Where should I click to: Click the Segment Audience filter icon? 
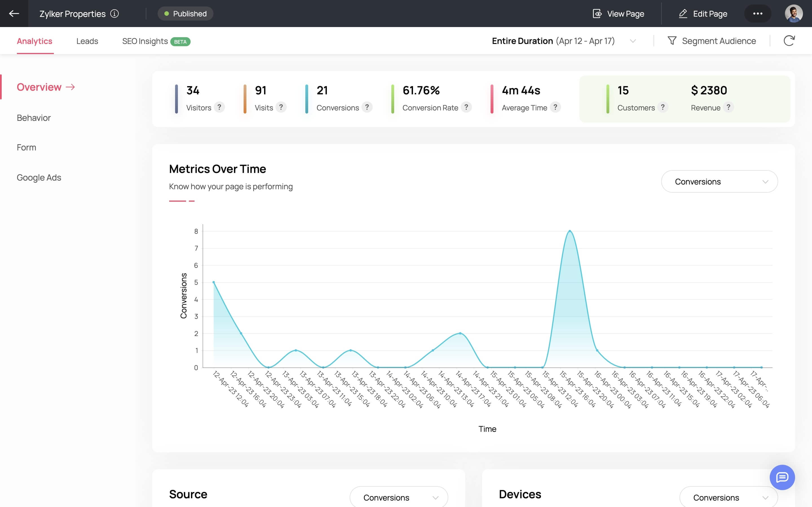tap(672, 41)
